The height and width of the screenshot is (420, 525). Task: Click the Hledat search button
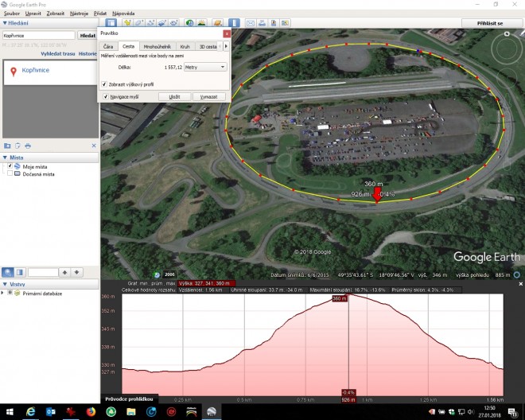(x=87, y=35)
